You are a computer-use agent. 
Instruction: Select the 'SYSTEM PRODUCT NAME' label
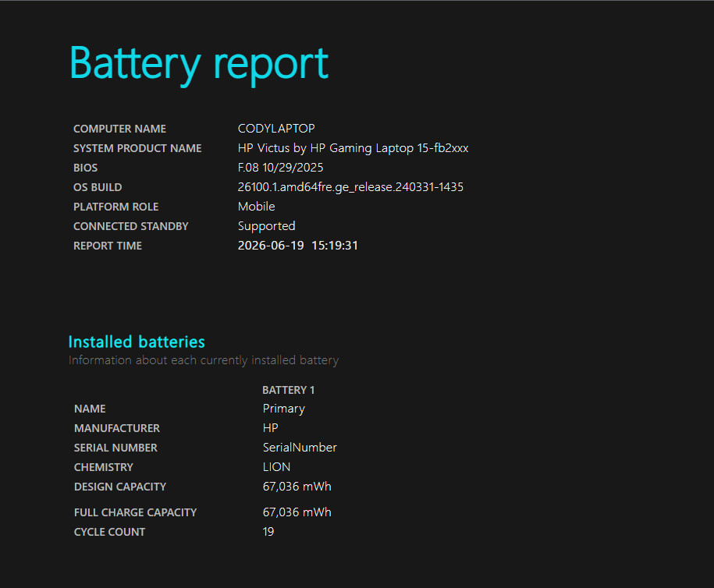[137, 148]
